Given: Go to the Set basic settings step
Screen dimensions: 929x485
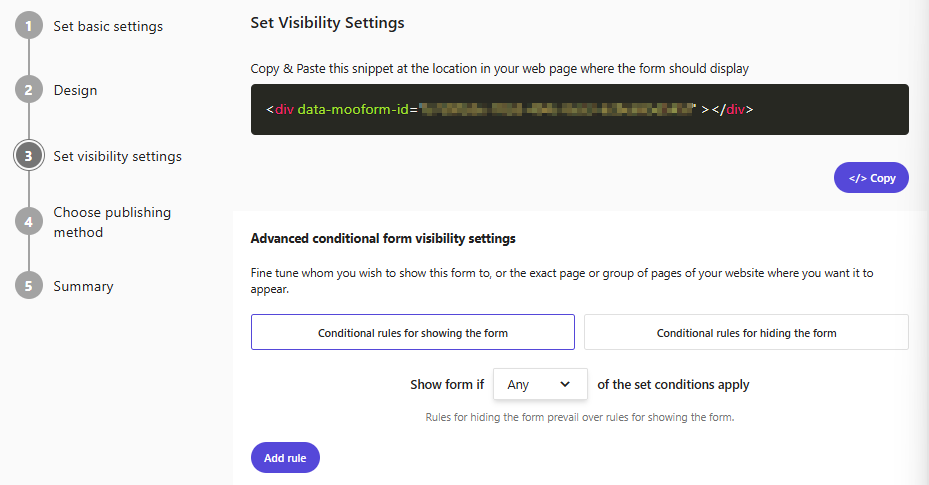Looking at the screenshot, I should pyautogui.click(x=108, y=26).
